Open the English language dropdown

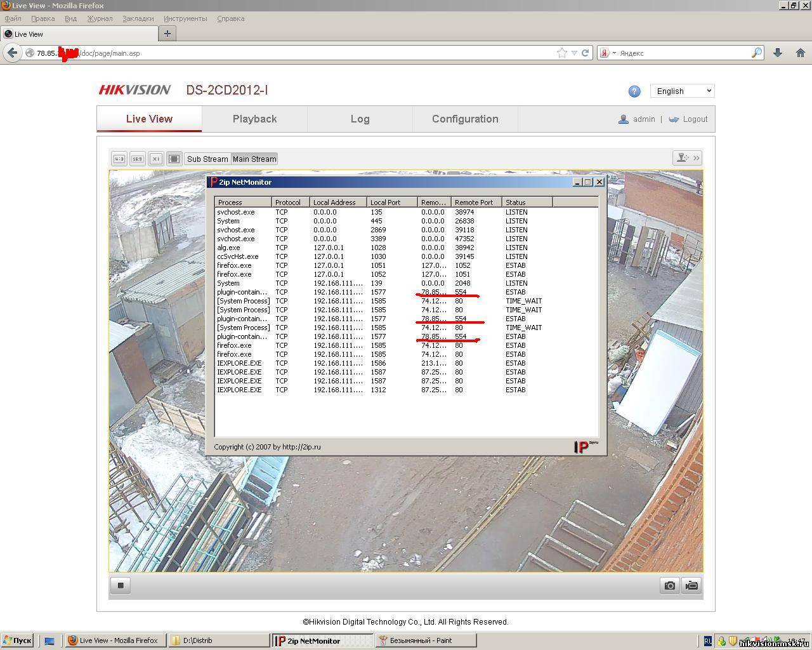pyautogui.click(x=682, y=91)
